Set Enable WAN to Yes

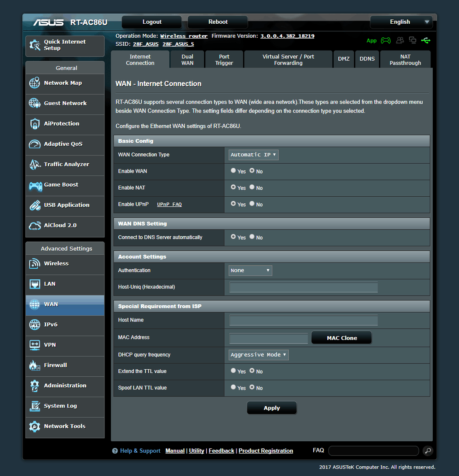click(x=233, y=171)
